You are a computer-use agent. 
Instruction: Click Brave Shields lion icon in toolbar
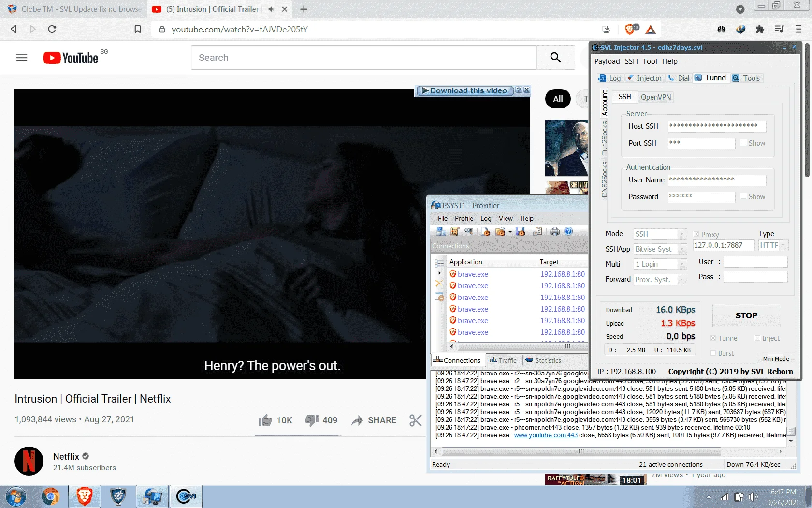point(630,29)
